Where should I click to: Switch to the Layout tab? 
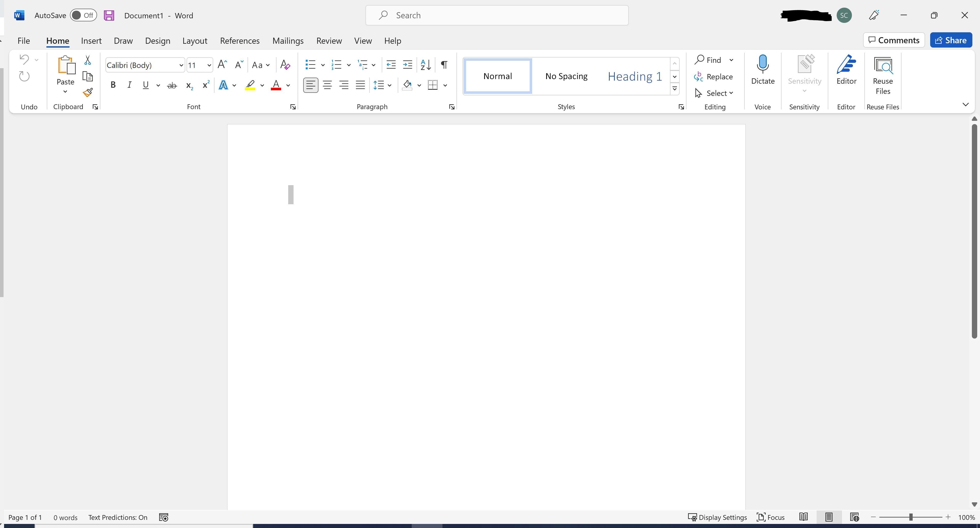(195, 41)
